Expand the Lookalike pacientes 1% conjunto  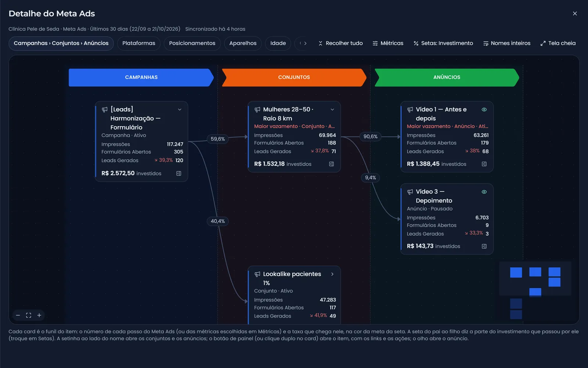[x=332, y=274]
